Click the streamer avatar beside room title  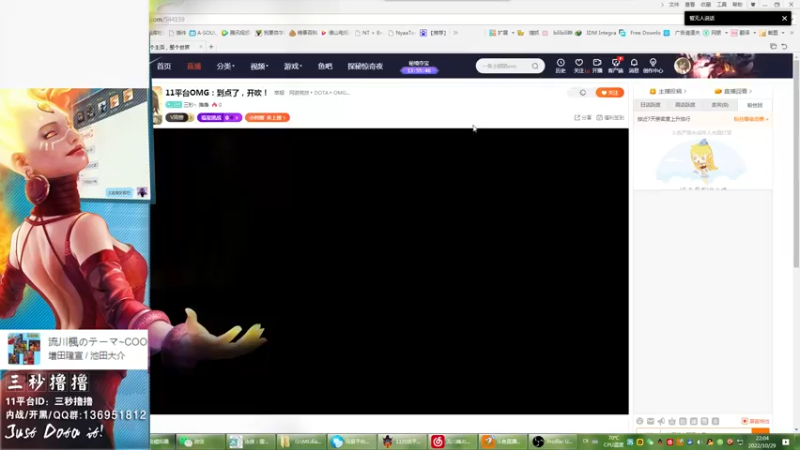tap(157, 105)
